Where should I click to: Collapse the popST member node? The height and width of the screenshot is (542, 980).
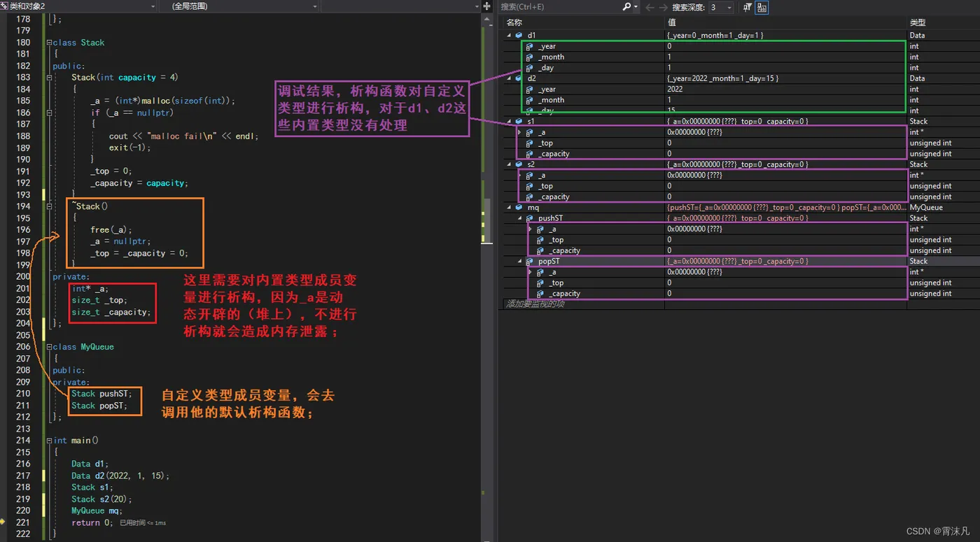[520, 262]
